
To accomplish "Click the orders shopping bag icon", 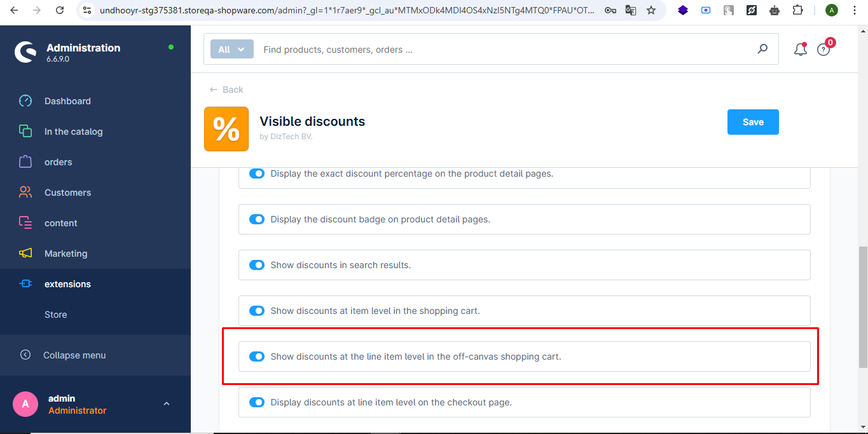I will (25, 162).
